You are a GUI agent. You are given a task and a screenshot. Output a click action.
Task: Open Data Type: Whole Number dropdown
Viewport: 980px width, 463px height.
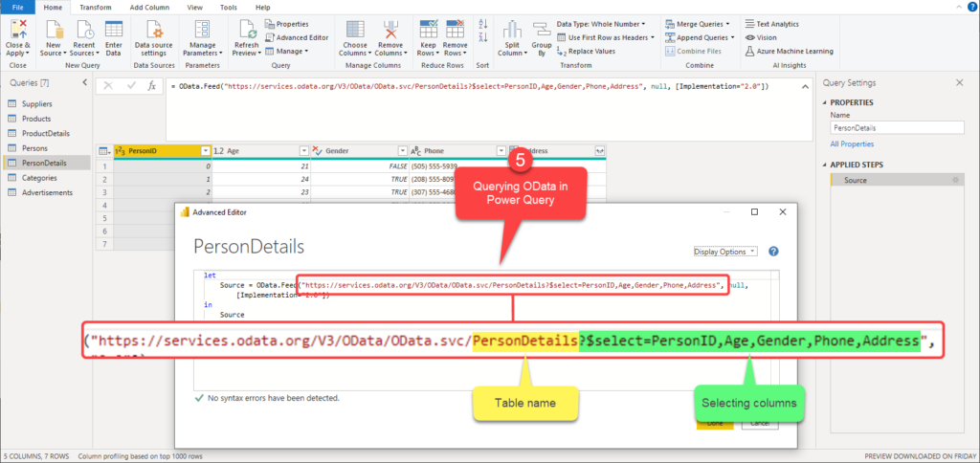[x=601, y=24]
